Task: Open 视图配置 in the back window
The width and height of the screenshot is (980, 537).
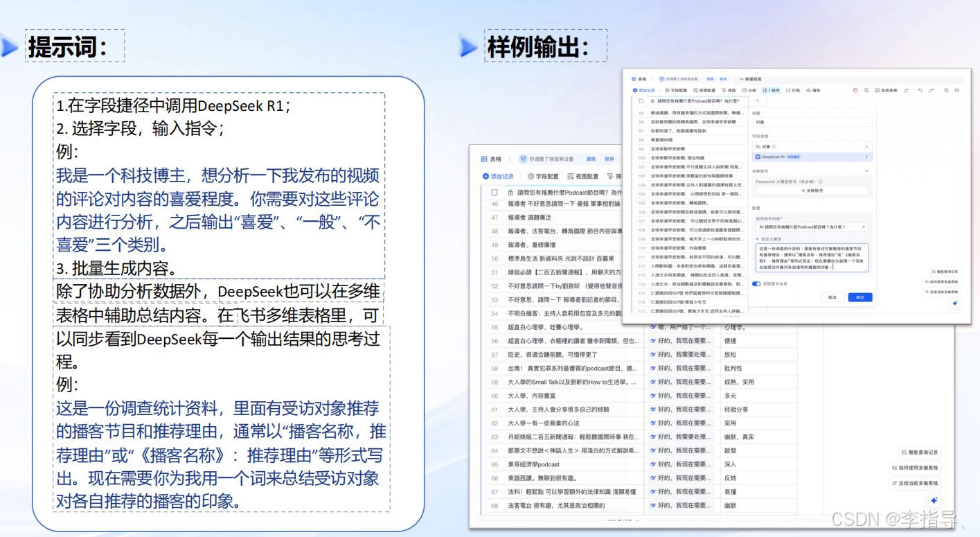Action: (583, 177)
